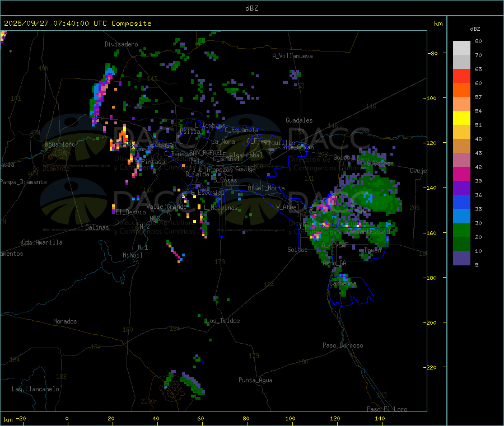
Task: Click the Salinas map label
Action: click(x=97, y=227)
